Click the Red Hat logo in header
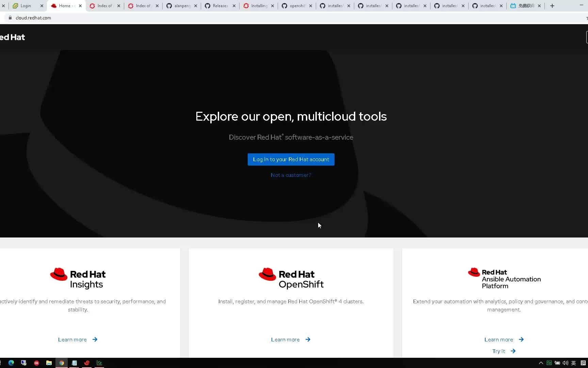The width and height of the screenshot is (588, 368). [x=12, y=37]
